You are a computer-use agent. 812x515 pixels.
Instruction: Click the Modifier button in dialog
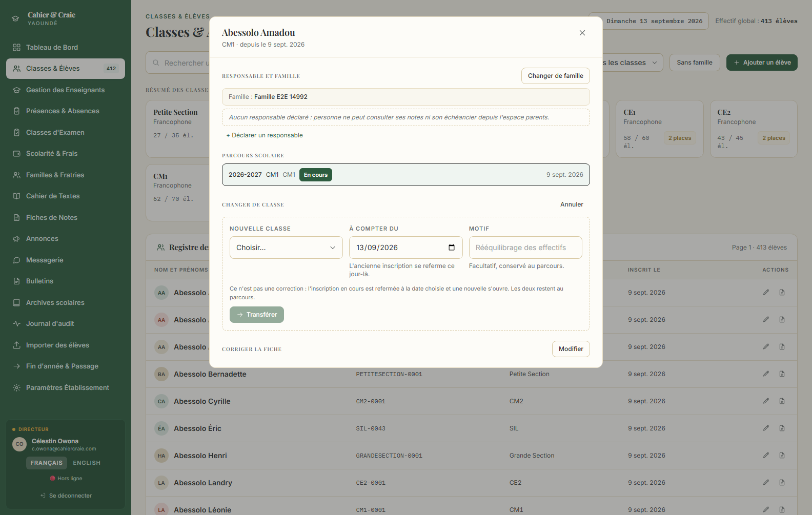[x=571, y=349]
